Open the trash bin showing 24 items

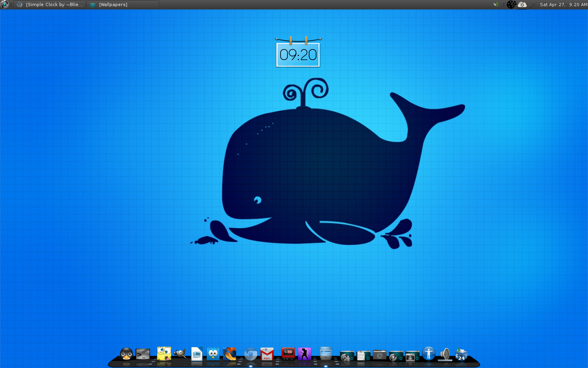tap(461, 354)
